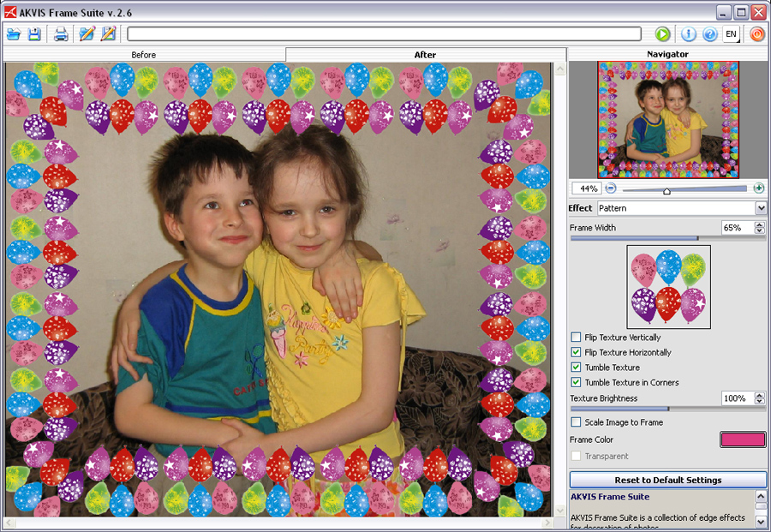The width and height of the screenshot is (771, 532).
Task: Click the Frame Color label
Action: [591, 439]
